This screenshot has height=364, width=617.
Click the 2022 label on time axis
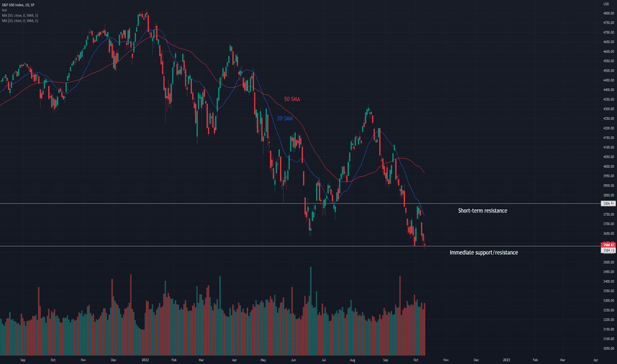pos(145,359)
